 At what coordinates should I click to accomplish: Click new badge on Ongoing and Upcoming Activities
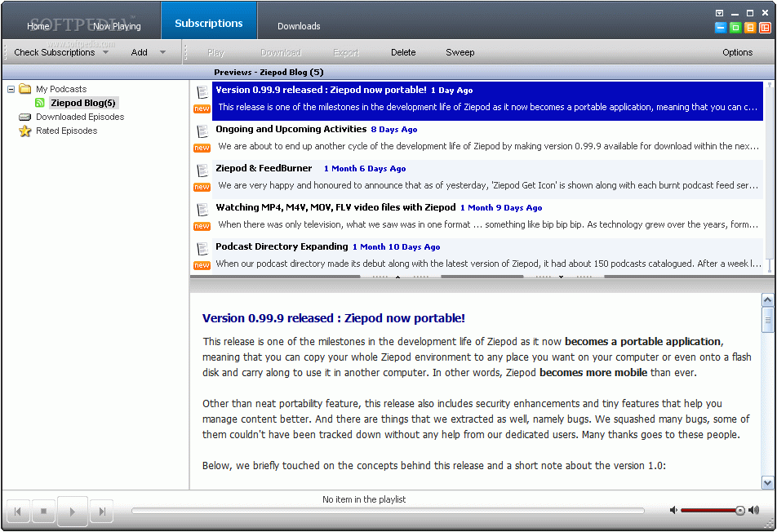[202, 149]
